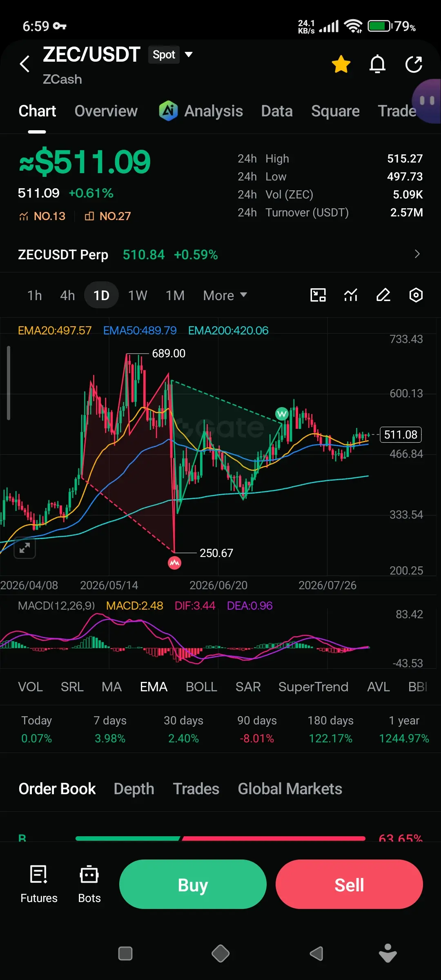Tap Android back triangle button
The height and width of the screenshot is (980, 441).
[316, 953]
